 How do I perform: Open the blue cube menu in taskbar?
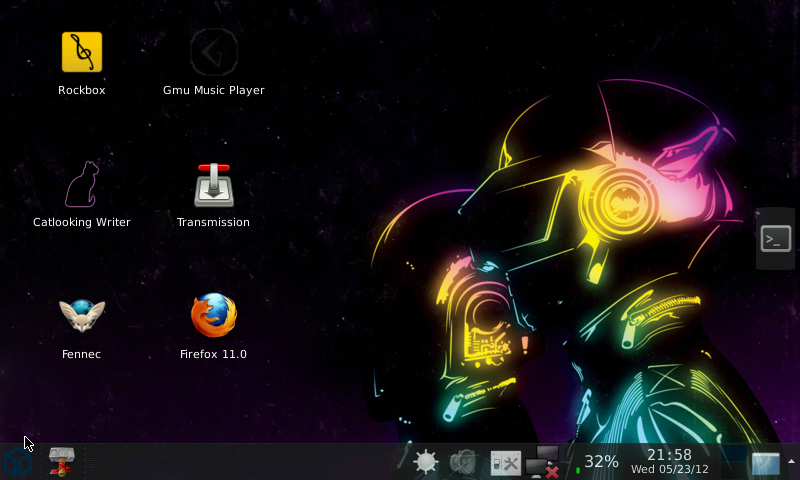[x=17, y=462]
